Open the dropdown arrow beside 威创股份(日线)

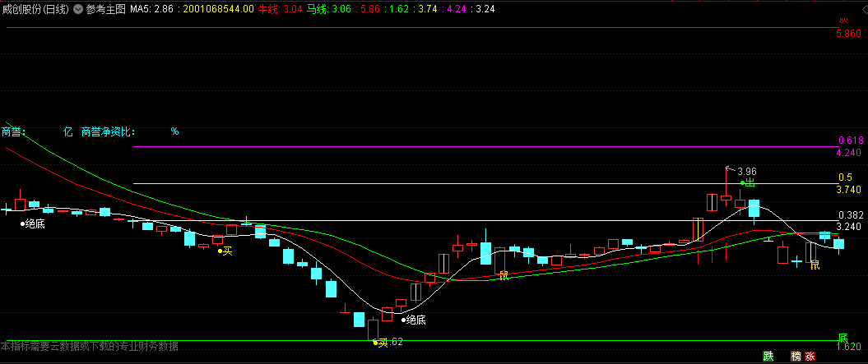coord(77,9)
